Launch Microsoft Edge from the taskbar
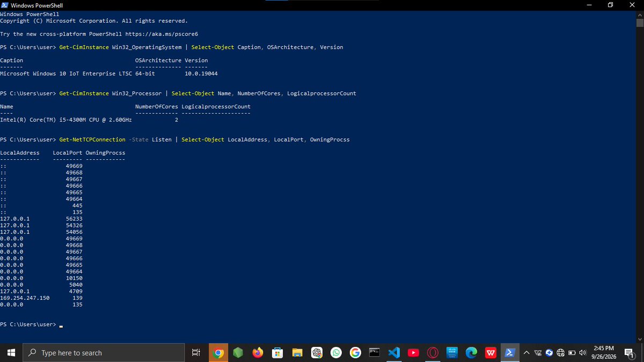644x362 pixels. click(x=471, y=352)
